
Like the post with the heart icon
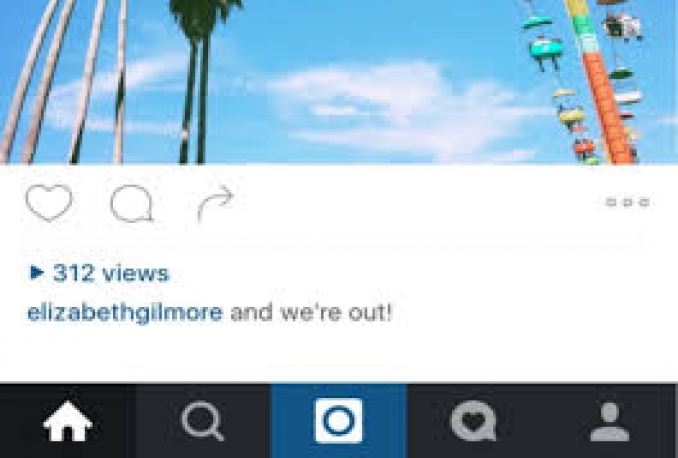[x=49, y=203]
